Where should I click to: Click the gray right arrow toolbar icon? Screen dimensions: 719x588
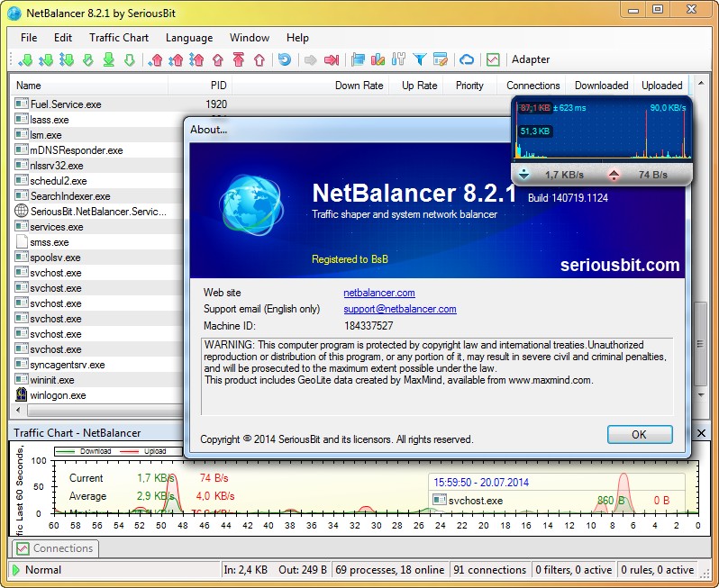point(311,60)
